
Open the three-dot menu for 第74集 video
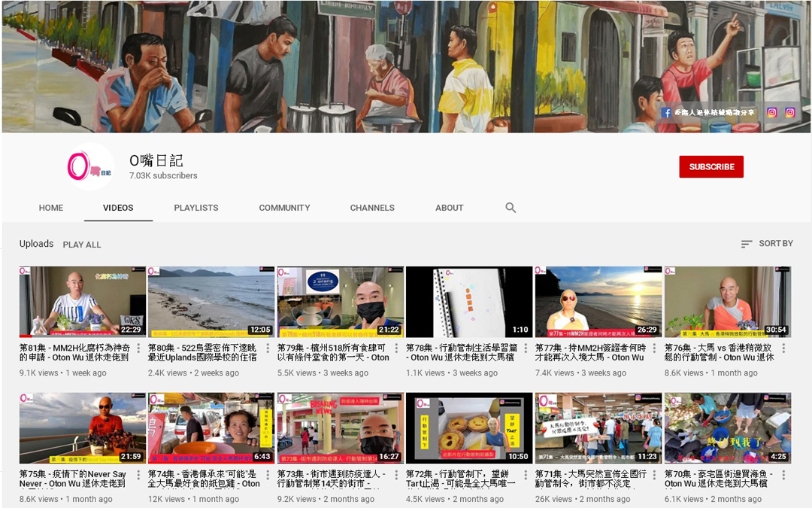coord(268,475)
